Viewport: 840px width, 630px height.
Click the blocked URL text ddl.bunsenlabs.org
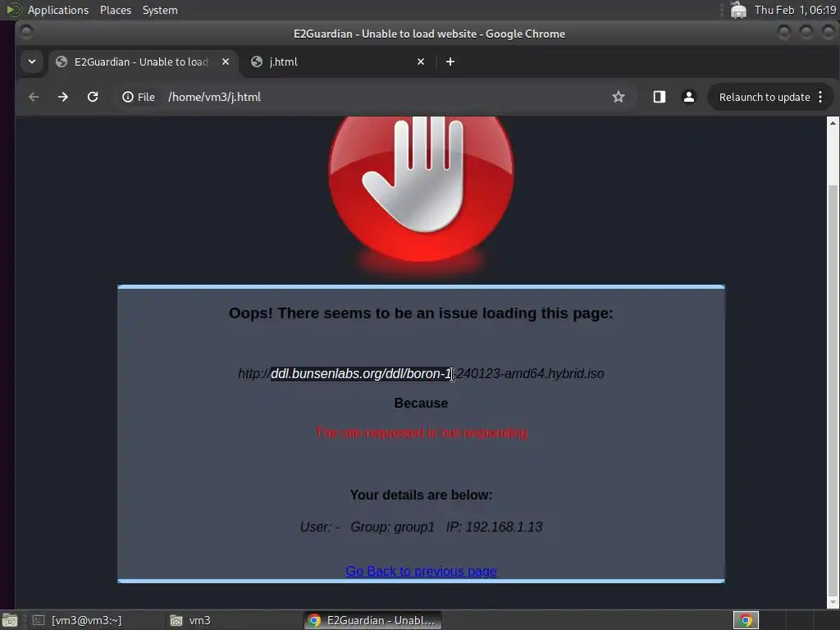[326, 373]
